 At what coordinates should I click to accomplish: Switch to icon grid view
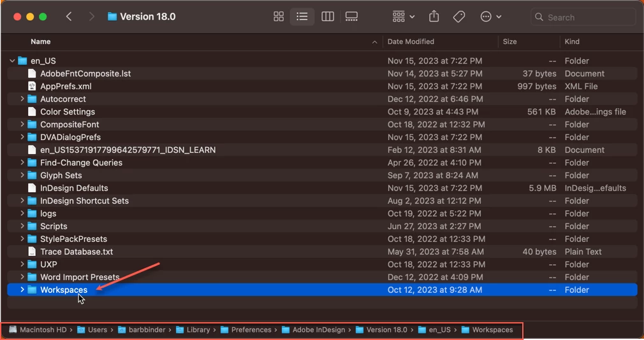click(x=279, y=17)
